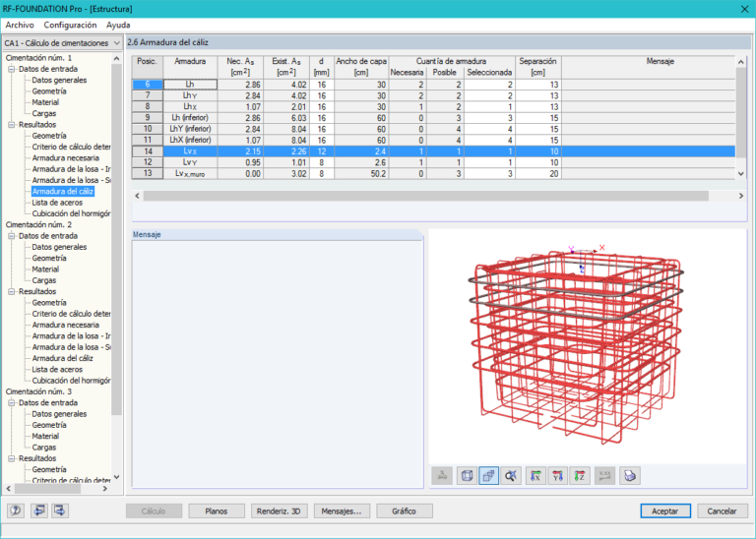Click the 'Lvx,muro' armadura cell in row 13
This screenshot has width=756, height=539.
point(190,173)
